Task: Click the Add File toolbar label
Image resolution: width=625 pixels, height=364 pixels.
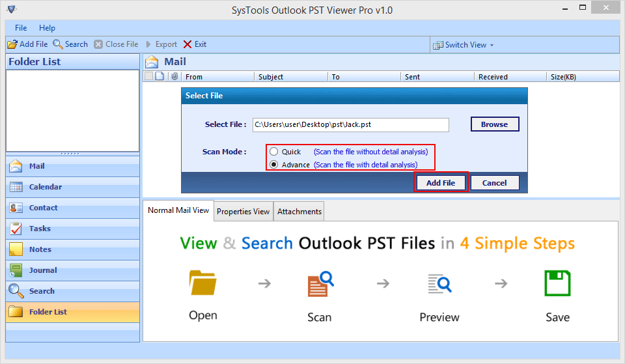Action: coord(33,44)
